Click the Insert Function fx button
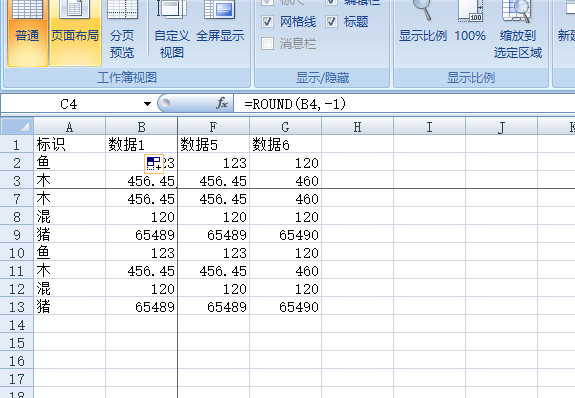575x398 pixels. tap(222, 104)
